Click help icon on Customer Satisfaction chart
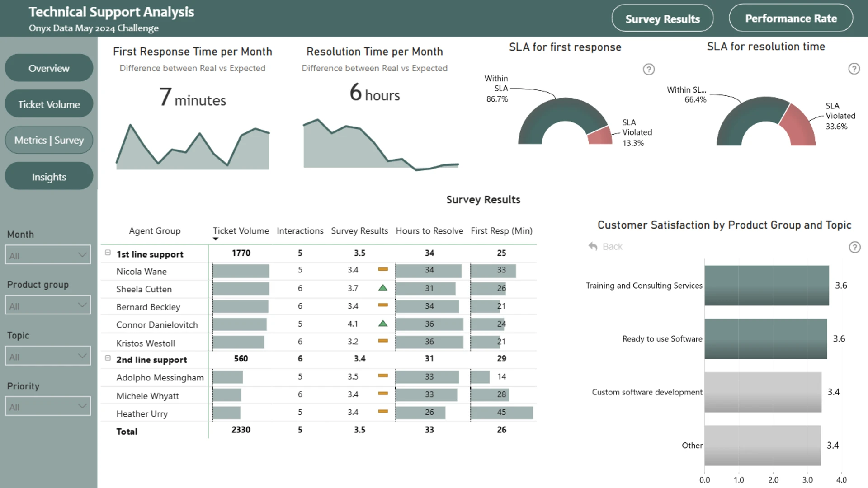The height and width of the screenshot is (488, 868). coord(854,247)
